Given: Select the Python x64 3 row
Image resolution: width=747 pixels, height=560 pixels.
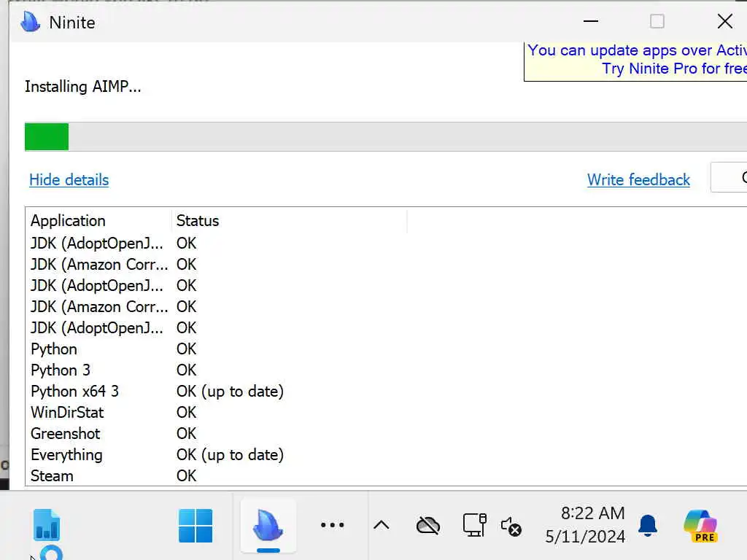Looking at the screenshot, I should pyautogui.click(x=386, y=392).
